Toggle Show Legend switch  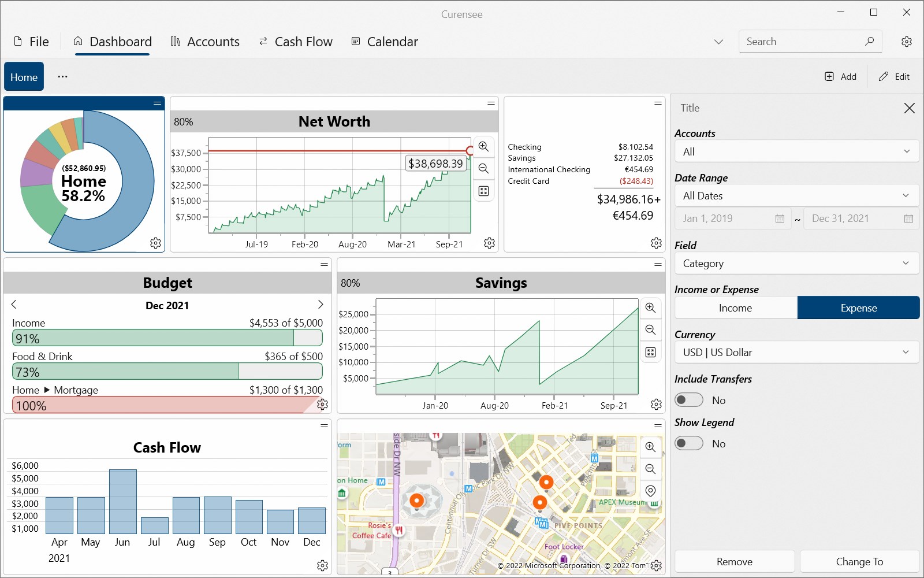pos(689,443)
